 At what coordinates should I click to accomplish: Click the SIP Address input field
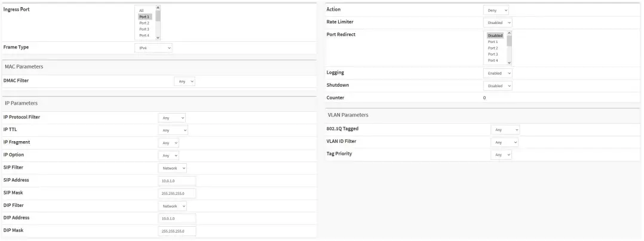[177, 181]
